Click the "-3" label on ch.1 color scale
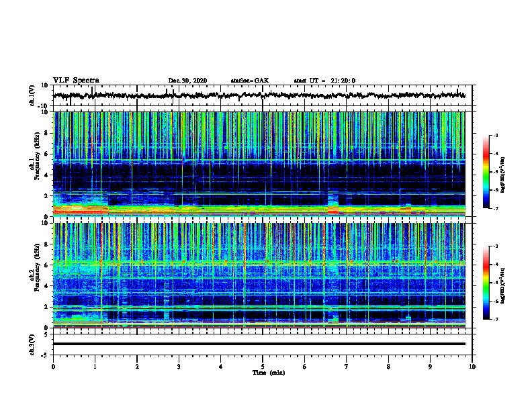Screen dimensions: 532x411 coord(496,135)
